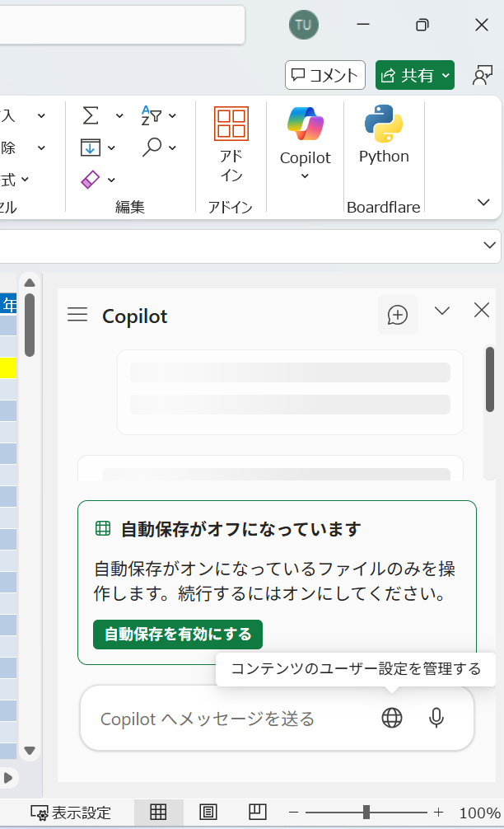This screenshot has width=504, height=829.
Task: Click the コメント comments button
Action: pos(324,76)
